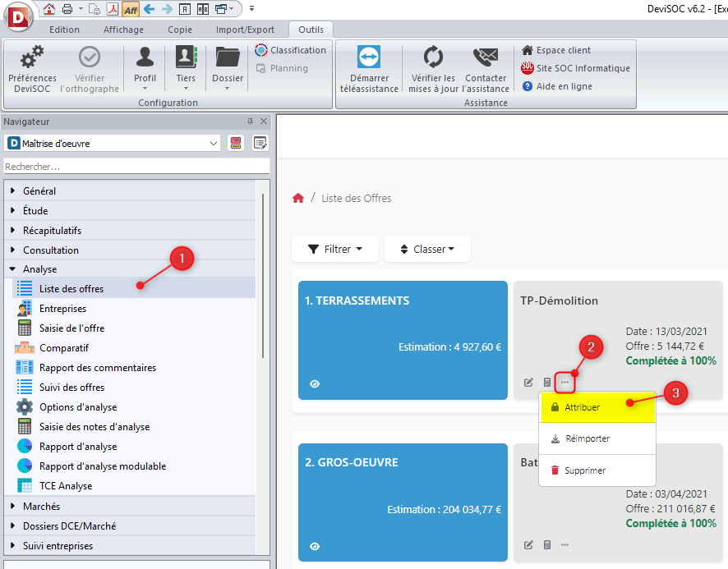Open Préférences DeviSOC gear icon

coord(32,59)
